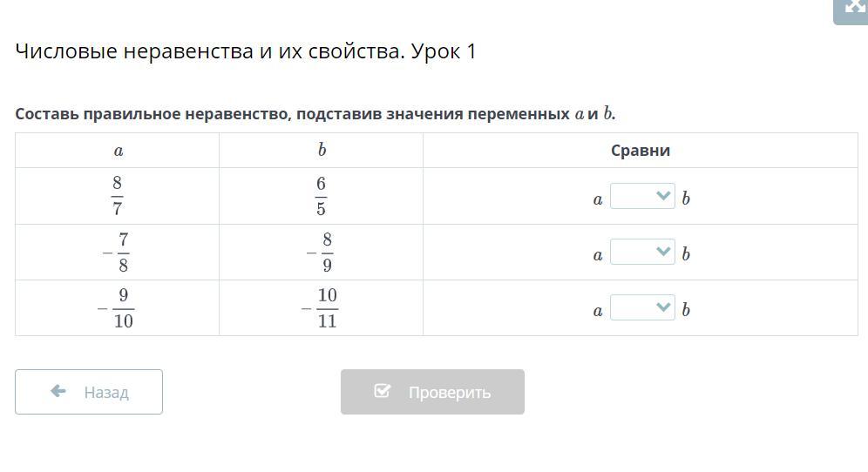The image size is (868, 472).
Task: Open the comparison dropdown for 8/7 and 6/5
Action: (x=642, y=197)
